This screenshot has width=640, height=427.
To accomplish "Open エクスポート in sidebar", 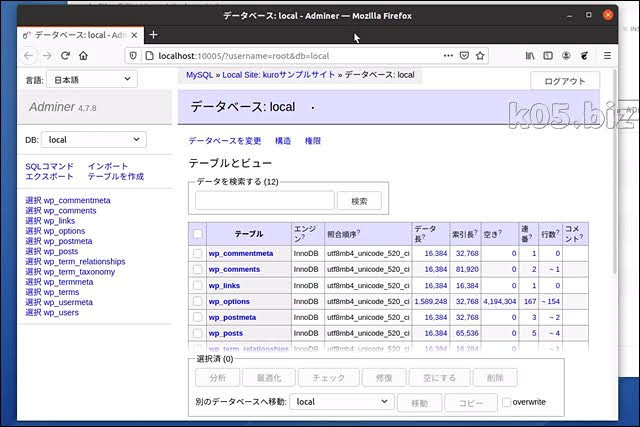I will click(x=49, y=176).
